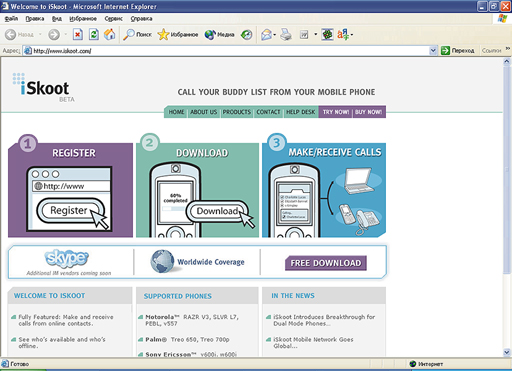Print the page with printer icon
The height and width of the screenshot is (371, 512).
point(286,34)
